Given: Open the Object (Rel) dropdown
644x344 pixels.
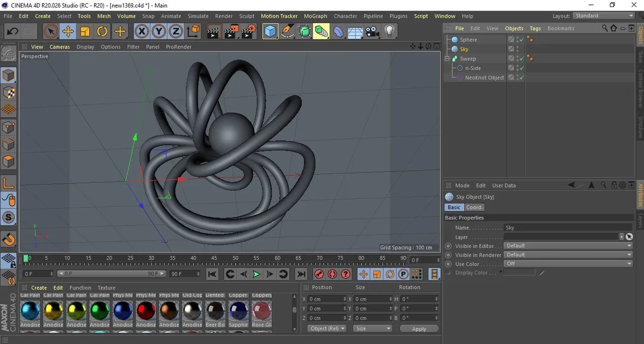Looking at the screenshot, I should pyautogui.click(x=327, y=328).
